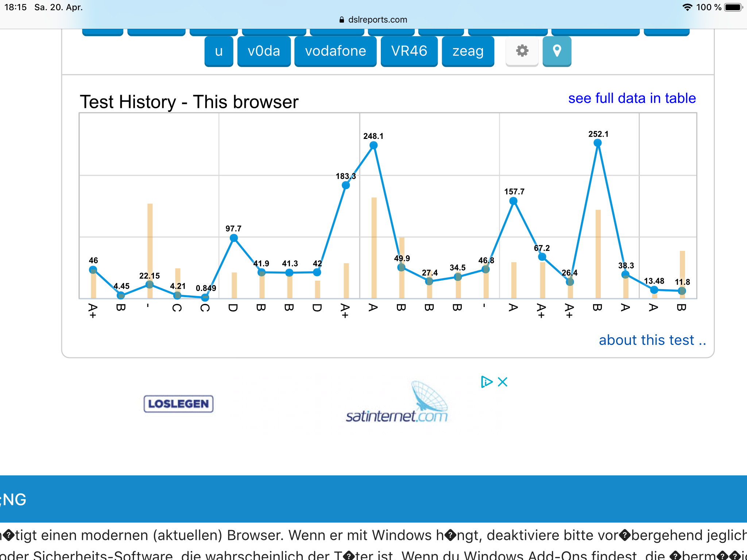Open the 'about this test ..' link
This screenshot has height=560, width=747.
[652, 340]
